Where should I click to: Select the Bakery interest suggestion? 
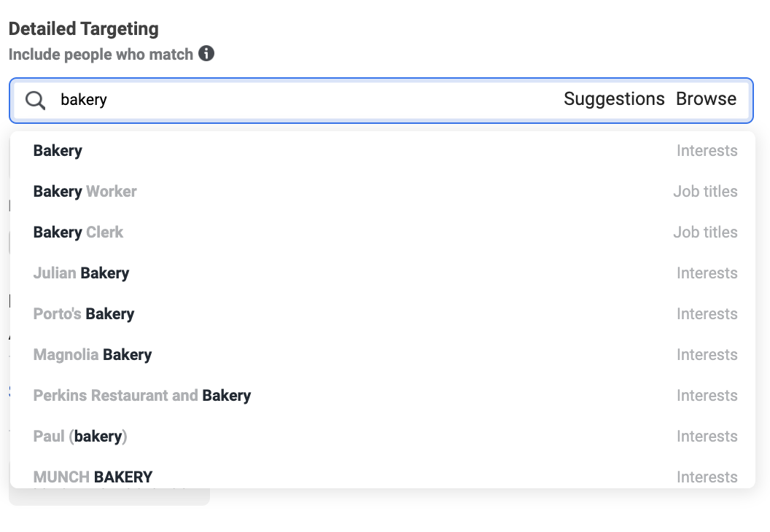pos(58,151)
